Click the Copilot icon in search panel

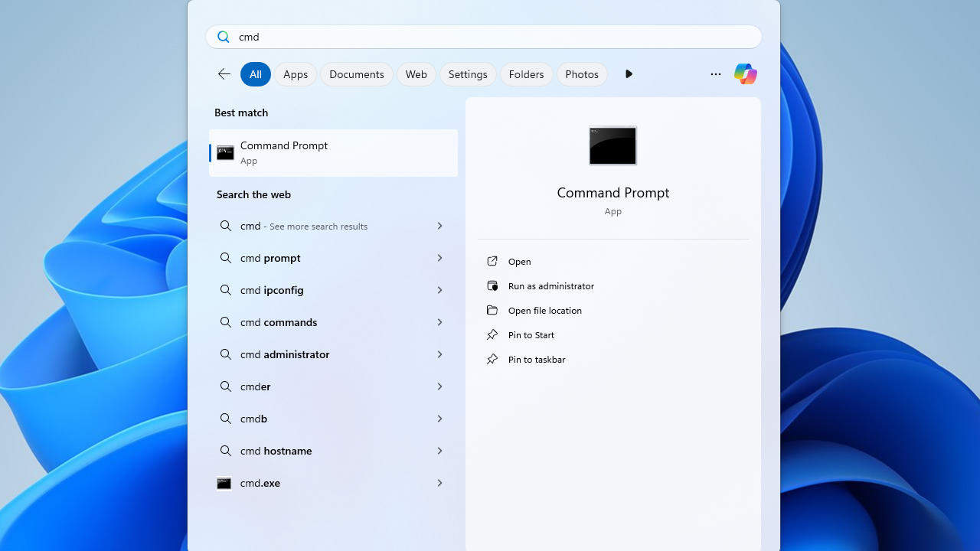pos(745,73)
